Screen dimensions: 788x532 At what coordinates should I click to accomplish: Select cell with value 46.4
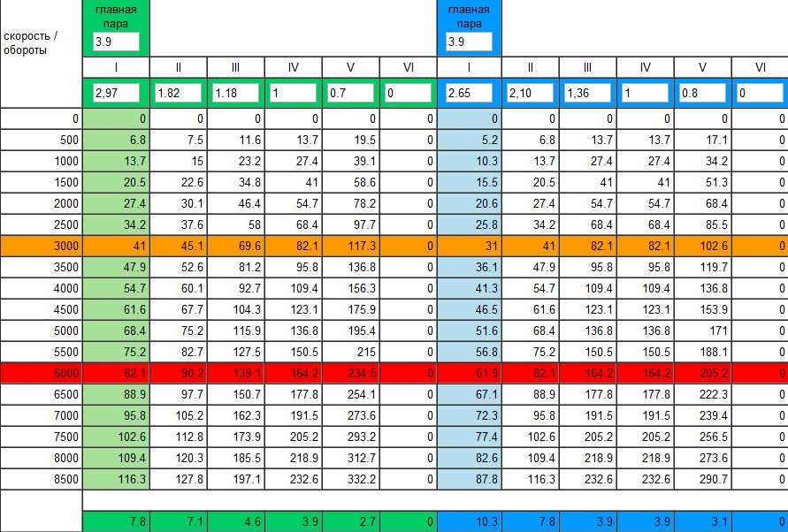(x=236, y=203)
